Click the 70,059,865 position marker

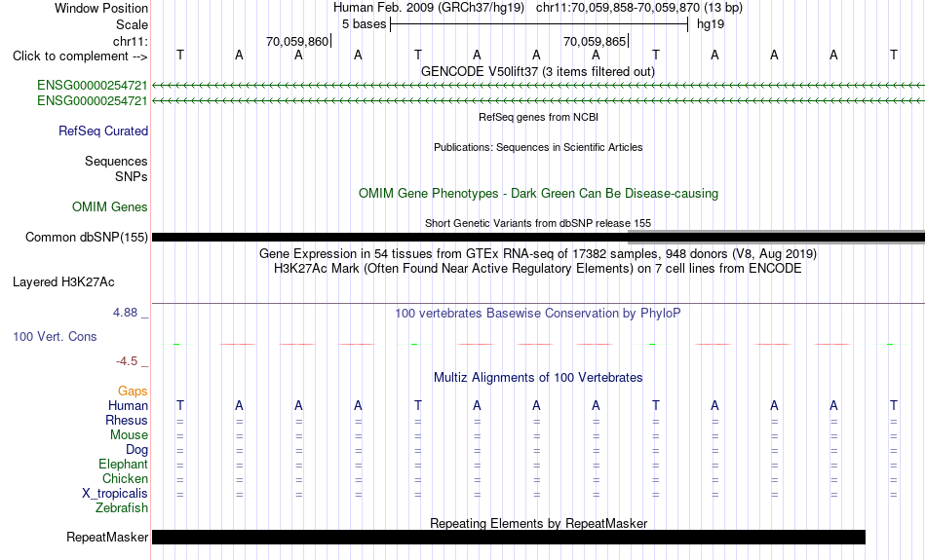(x=595, y=41)
